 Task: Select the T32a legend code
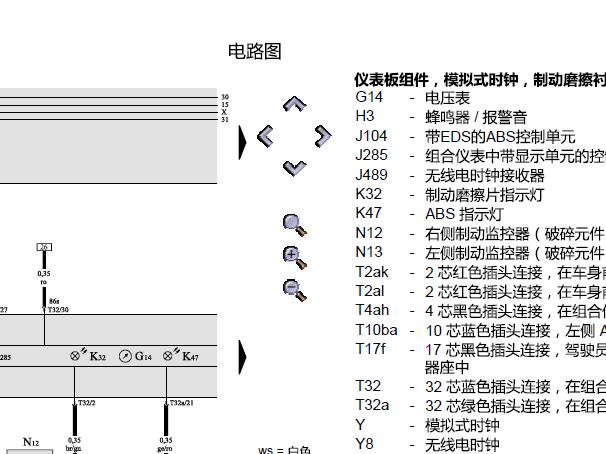coord(372,405)
